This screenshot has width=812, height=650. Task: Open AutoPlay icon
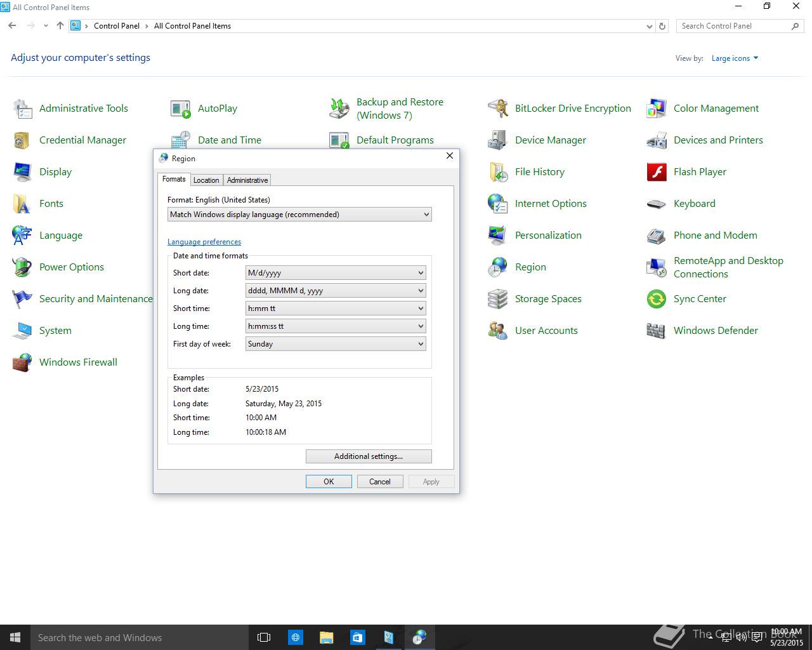point(181,109)
